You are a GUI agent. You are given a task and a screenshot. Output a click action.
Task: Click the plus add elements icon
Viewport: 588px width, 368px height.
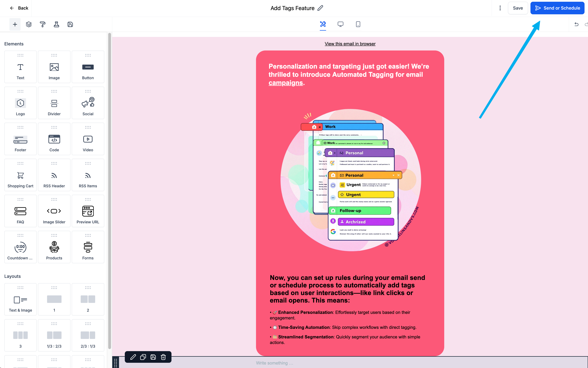[15, 24]
